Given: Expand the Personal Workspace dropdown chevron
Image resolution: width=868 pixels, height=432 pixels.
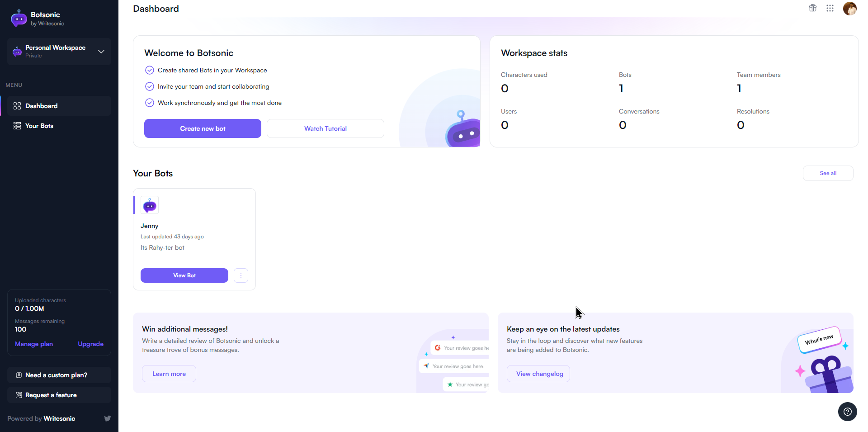Looking at the screenshot, I should coord(101,52).
